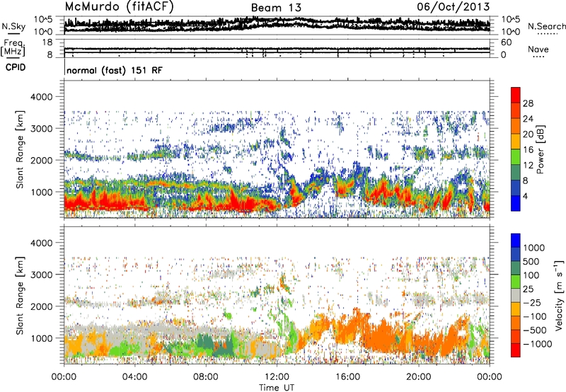Click the 'Nave' legend label
This screenshot has height=392, width=566.
pyautogui.click(x=538, y=49)
